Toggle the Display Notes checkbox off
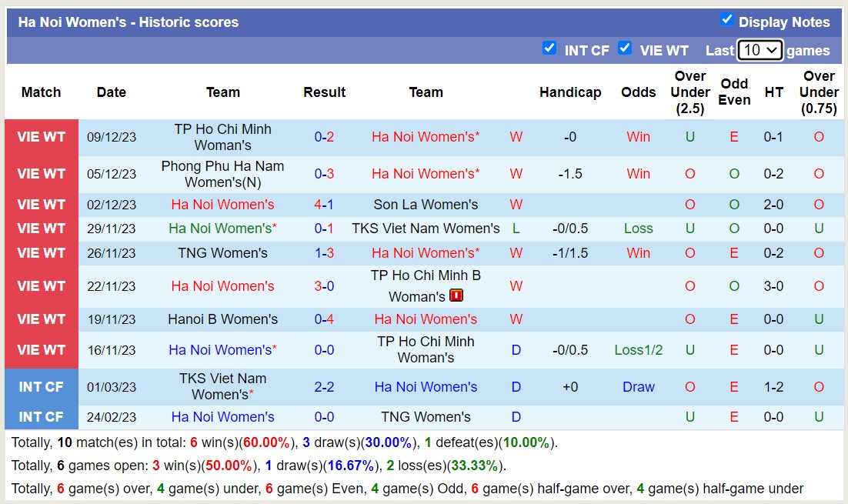 tap(726, 18)
